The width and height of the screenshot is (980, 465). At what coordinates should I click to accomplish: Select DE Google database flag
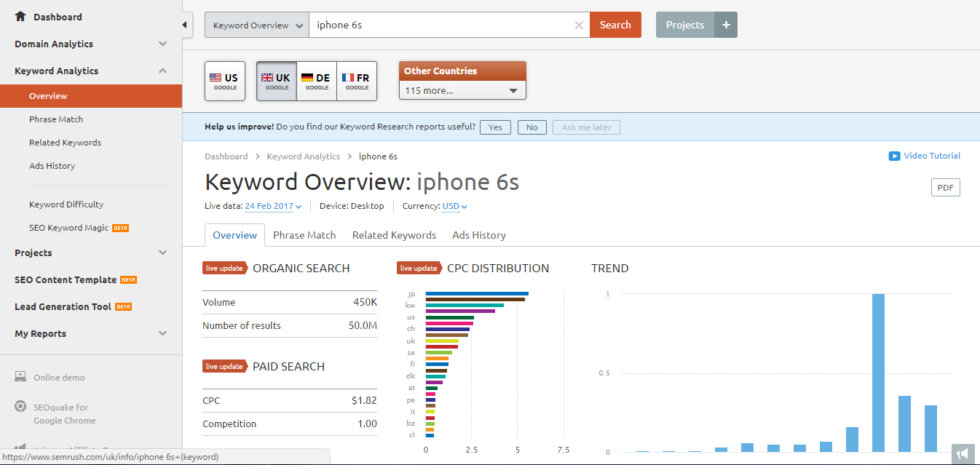coord(317,81)
